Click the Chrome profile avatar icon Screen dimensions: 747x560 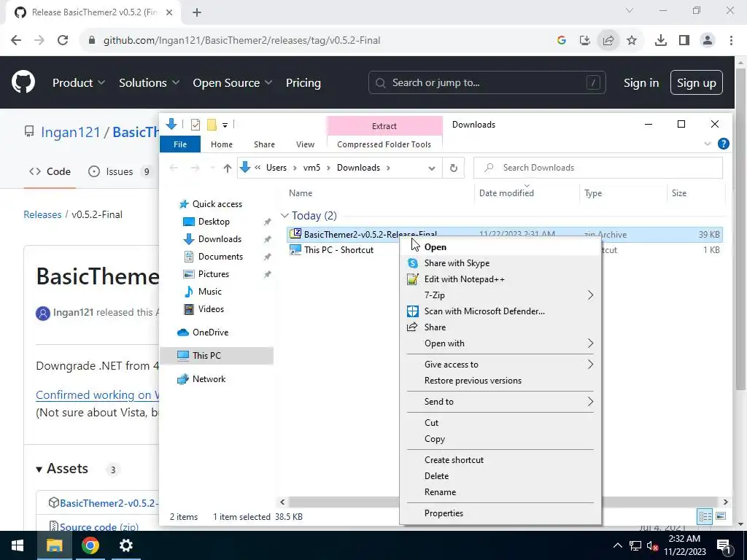(708, 41)
